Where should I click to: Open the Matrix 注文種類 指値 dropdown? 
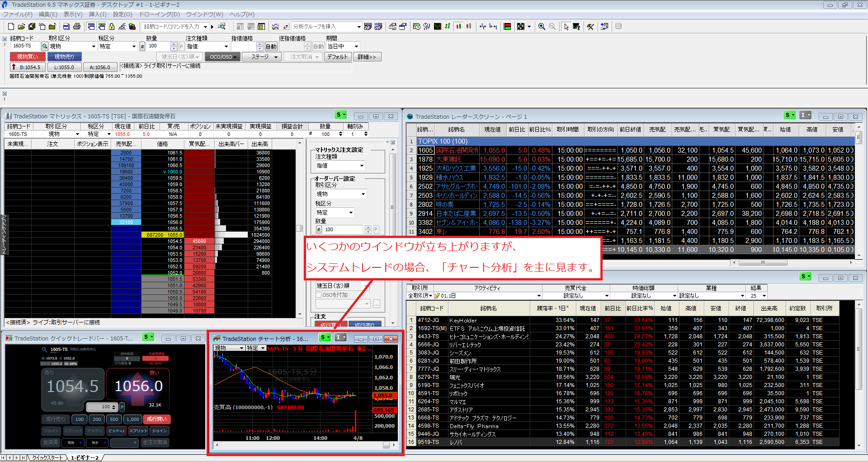coord(340,166)
